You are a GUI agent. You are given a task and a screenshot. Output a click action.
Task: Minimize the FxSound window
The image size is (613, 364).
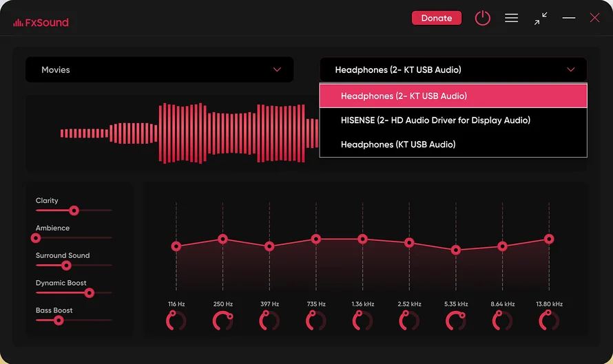tap(568, 18)
